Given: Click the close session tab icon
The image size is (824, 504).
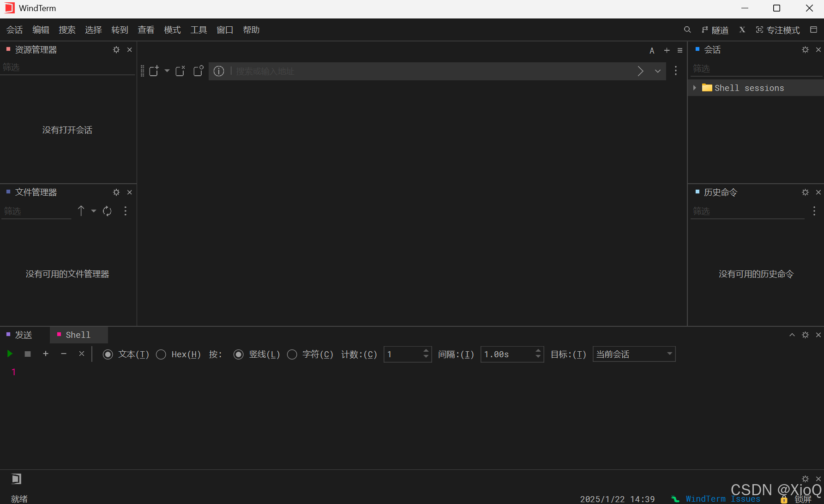Looking at the screenshot, I should (x=180, y=71).
